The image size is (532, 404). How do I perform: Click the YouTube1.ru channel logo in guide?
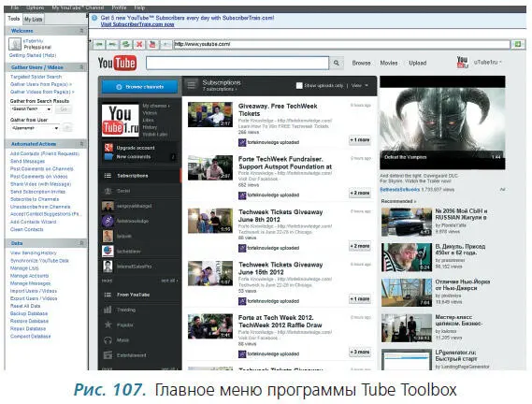coord(121,121)
